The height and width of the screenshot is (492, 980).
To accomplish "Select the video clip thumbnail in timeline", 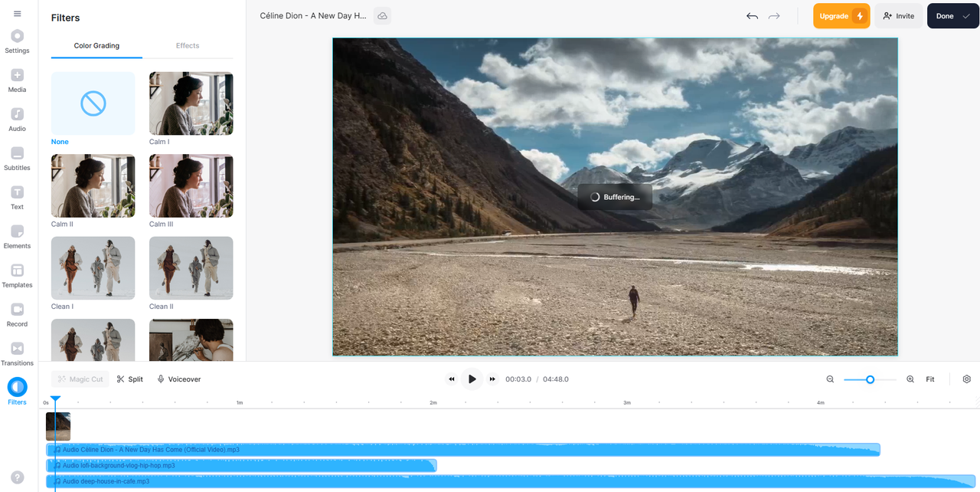I will tap(58, 427).
